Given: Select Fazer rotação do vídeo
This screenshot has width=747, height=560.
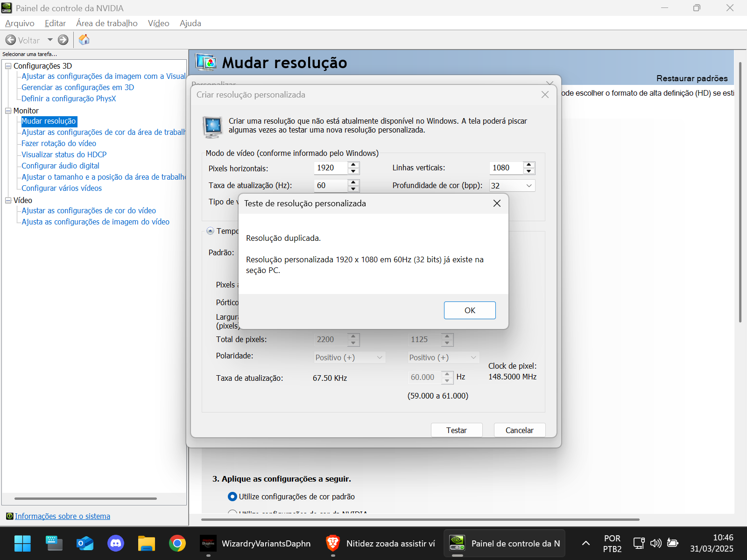Looking at the screenshot, I should point(59,143).
